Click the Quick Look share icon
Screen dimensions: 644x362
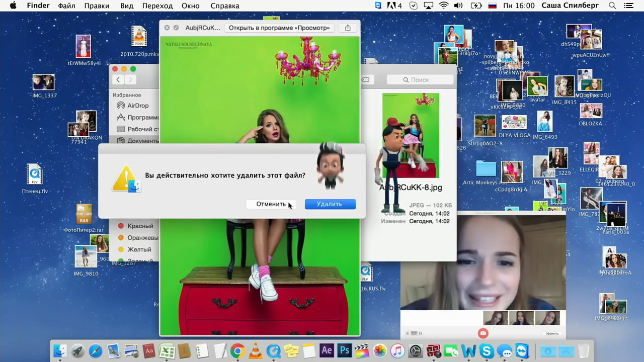[348, 28]
